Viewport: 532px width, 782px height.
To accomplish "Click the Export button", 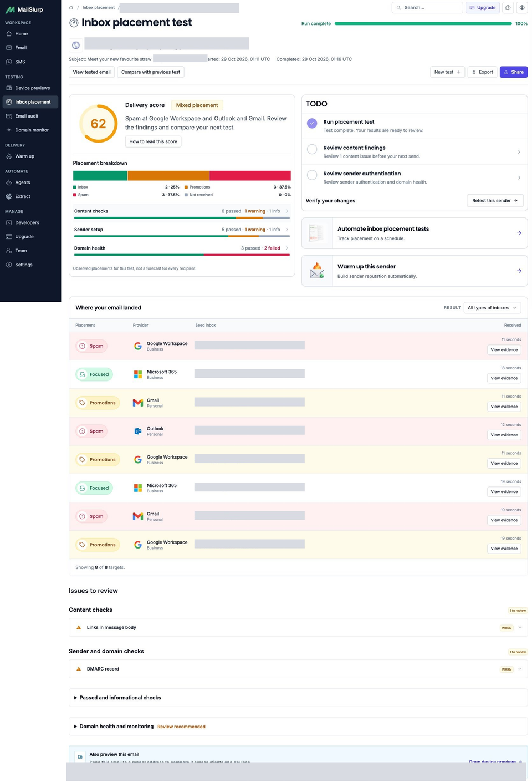I will pos(482,72).
